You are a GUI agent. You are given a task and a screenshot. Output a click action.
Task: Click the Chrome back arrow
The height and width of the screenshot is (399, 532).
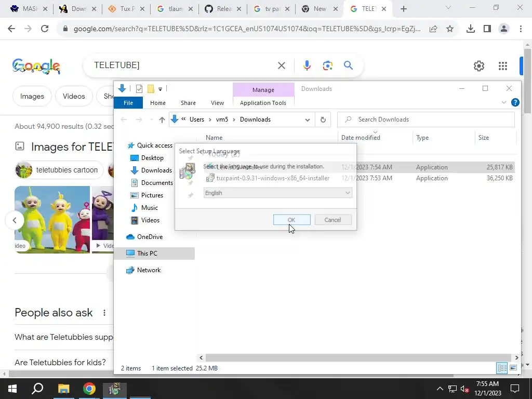click(x=11, y=29)
